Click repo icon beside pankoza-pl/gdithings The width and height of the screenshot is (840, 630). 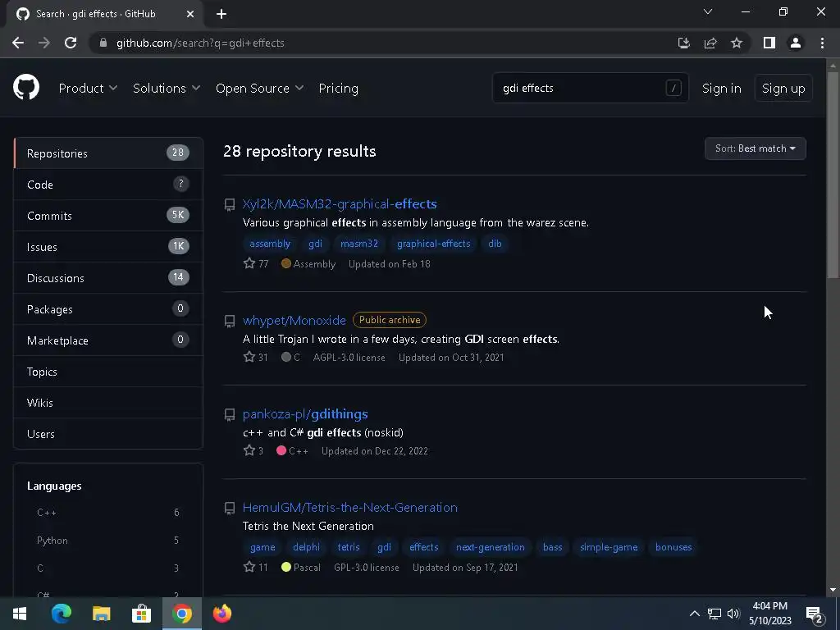click(230, 414)
